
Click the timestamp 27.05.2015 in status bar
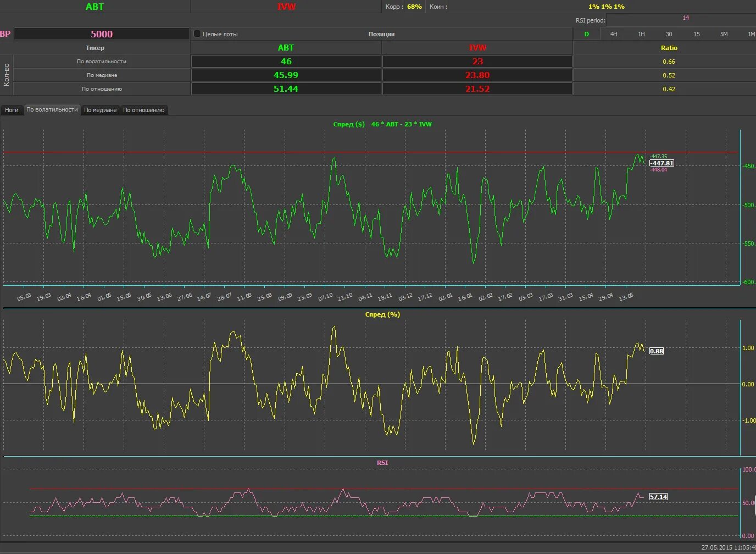(717, 547)
